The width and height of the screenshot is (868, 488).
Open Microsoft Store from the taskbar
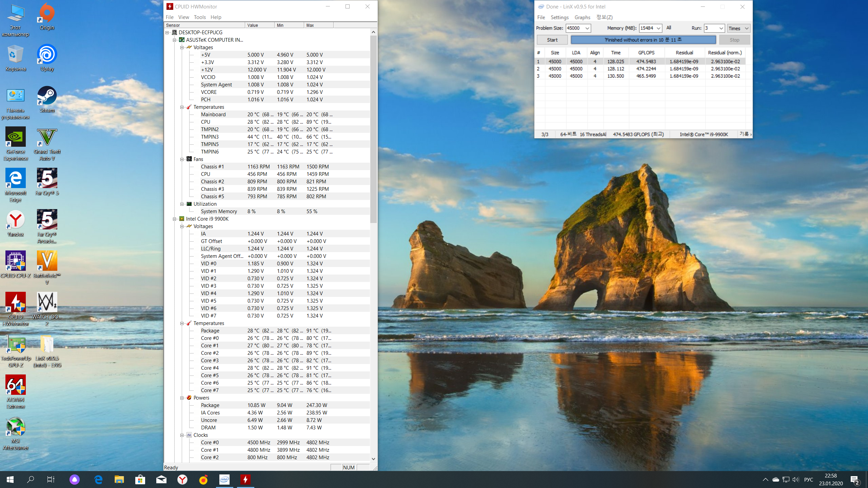coord(140,479)
